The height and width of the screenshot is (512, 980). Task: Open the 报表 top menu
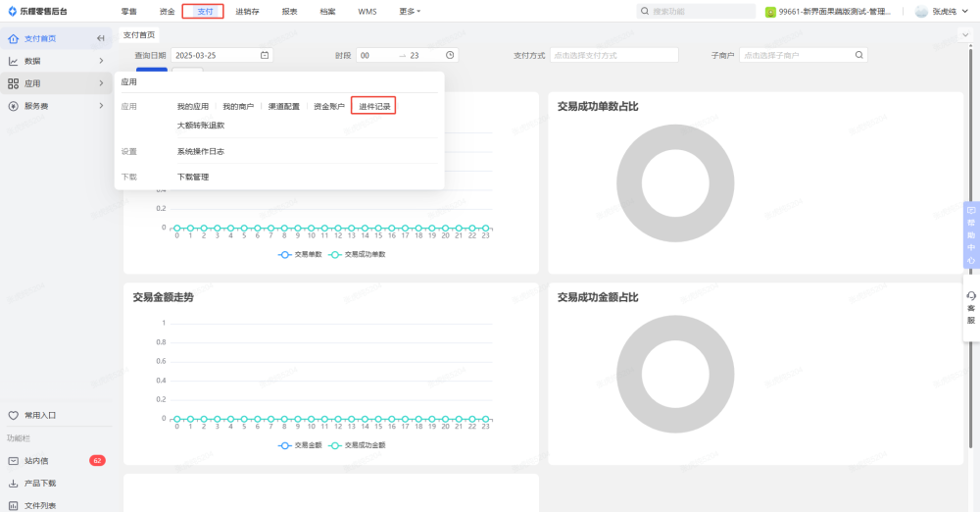click(289, 11)
